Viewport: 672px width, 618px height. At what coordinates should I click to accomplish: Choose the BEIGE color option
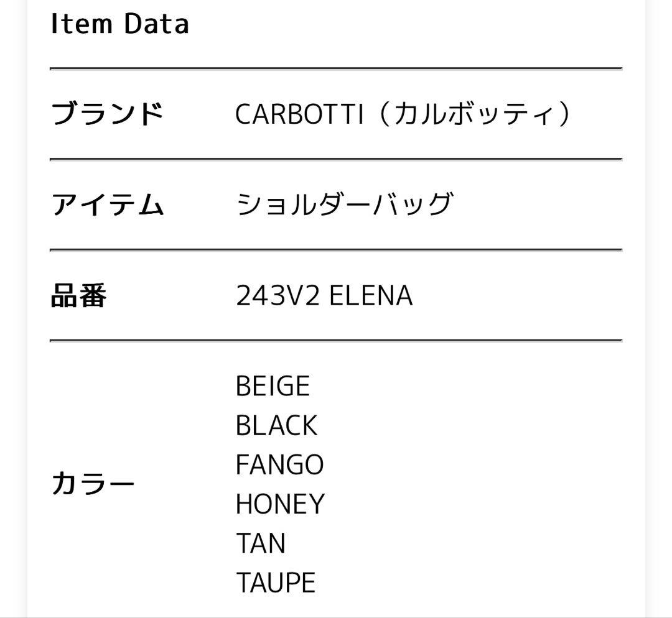pyautogui.click(x=273, y=386)
